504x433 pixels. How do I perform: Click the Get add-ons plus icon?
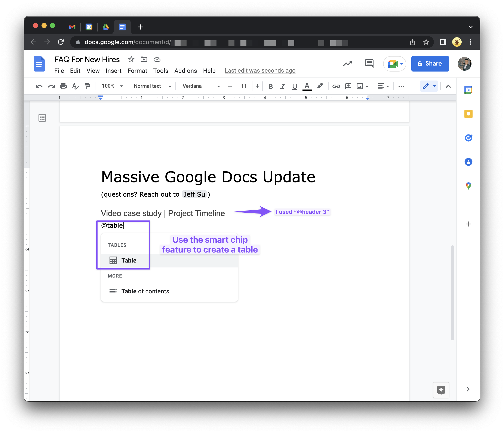[x=468, y=224]
